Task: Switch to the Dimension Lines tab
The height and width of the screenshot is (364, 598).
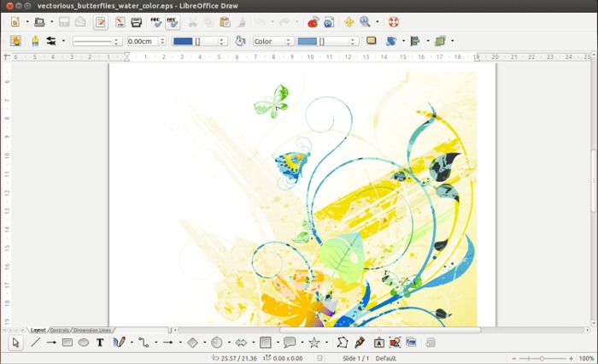Action: tap(92, 330)
